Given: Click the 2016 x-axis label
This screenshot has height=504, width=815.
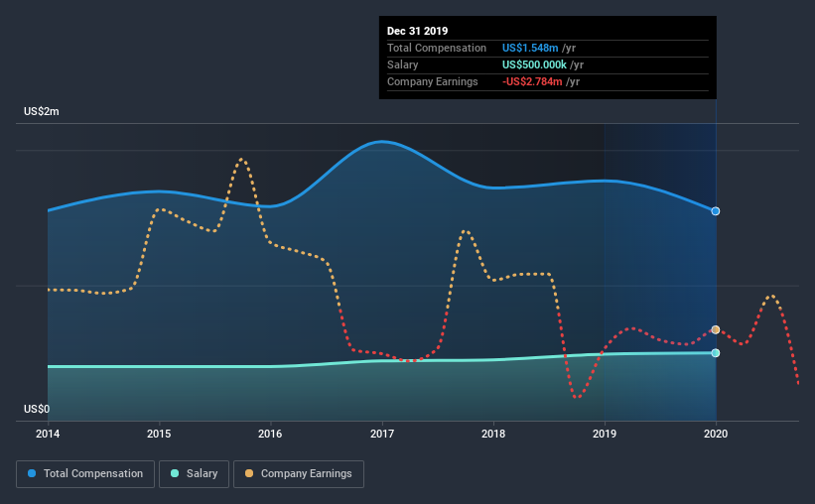Looking at the screenshot, I should tap(270, 434).
